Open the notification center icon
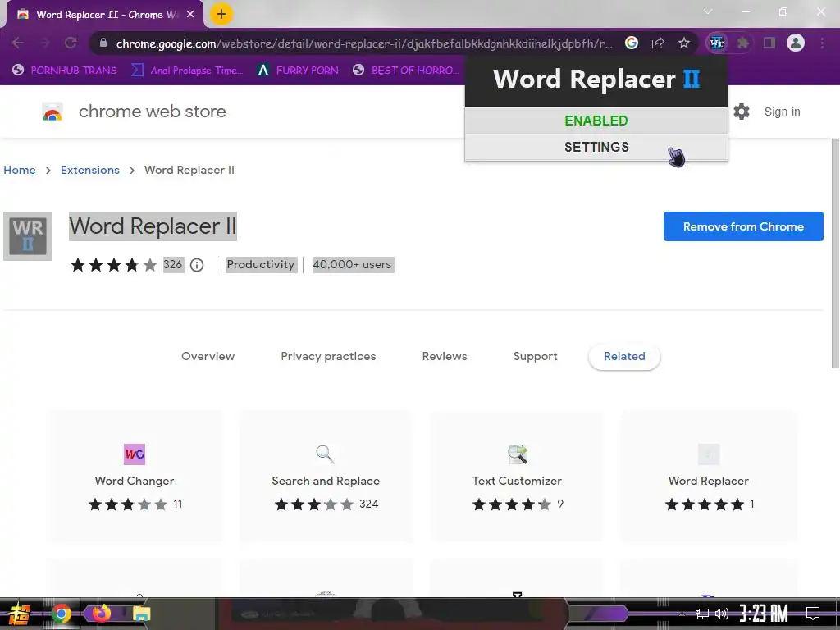The image size is (840, 630). coord(813,614)
